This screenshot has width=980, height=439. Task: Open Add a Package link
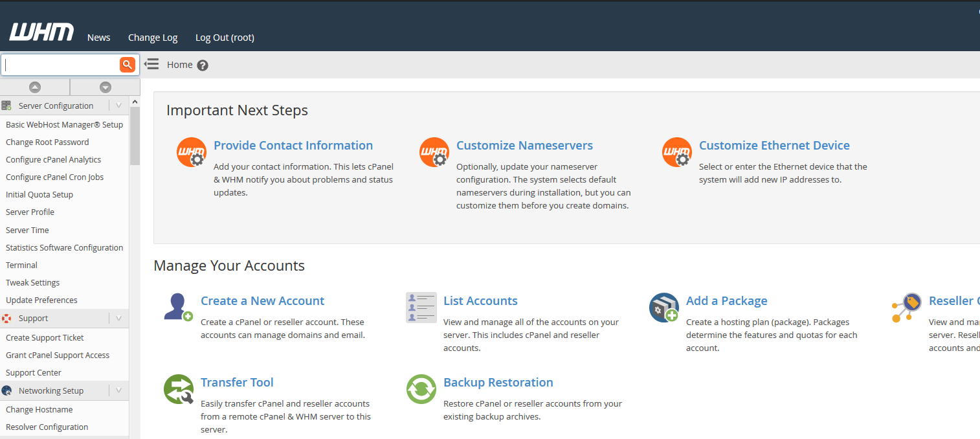coord(726,301)
